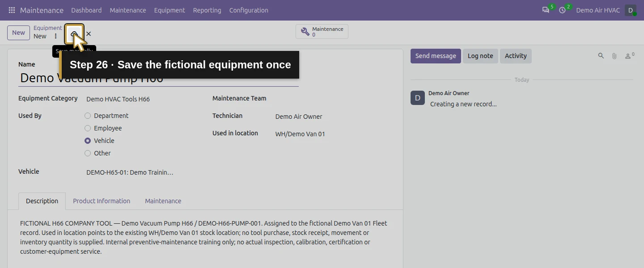Image resolution: width=644 pixels, height=268 pixels.
Task: Select the Employee radio option
Action: pyautogui.click(x=88, y=128)
